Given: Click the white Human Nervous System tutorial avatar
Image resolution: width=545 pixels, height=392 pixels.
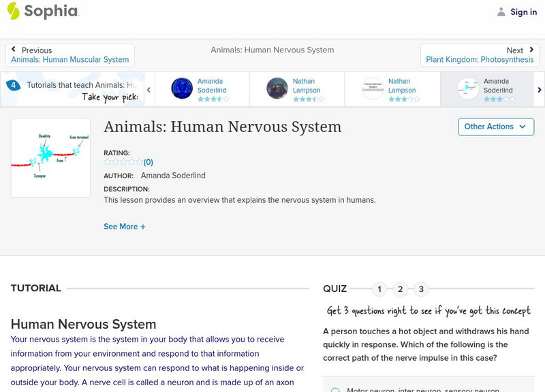Looking at the screenshot, I should [373, 88].
